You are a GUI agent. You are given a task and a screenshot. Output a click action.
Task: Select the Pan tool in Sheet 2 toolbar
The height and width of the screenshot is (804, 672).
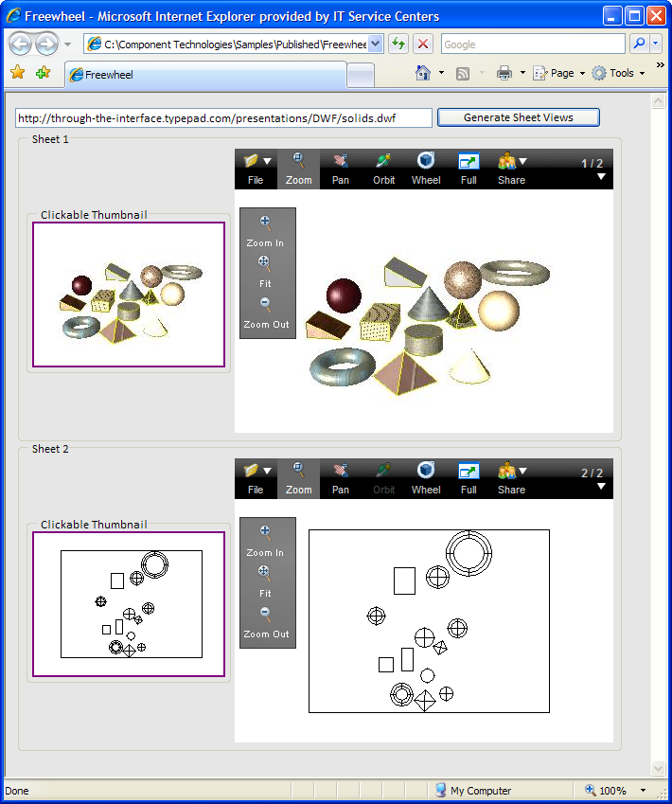[x=341, y=478]
